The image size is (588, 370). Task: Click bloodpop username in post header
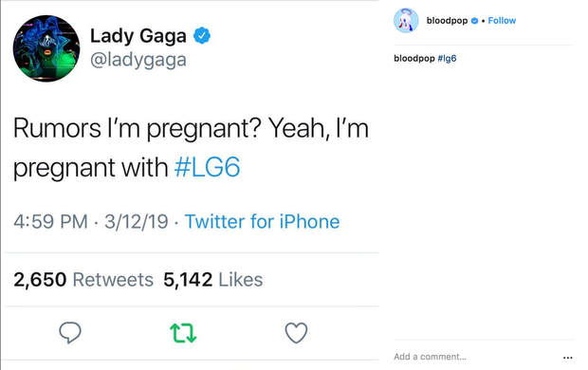tap(447, 21)
